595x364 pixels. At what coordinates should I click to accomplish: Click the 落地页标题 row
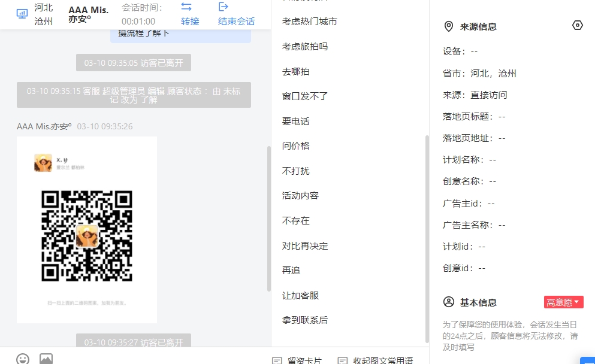click(475, 117)
